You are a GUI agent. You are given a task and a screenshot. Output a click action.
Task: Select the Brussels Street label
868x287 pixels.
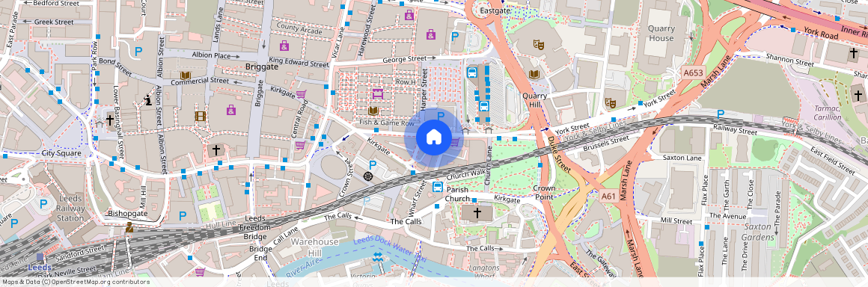click(605, 143)
